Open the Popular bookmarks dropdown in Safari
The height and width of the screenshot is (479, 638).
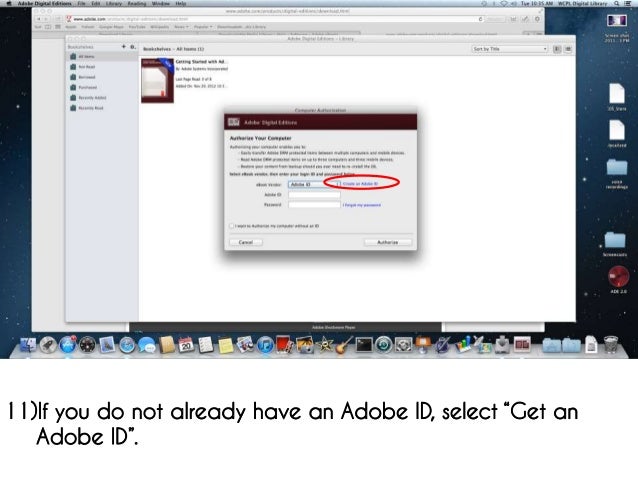(203, 27)
